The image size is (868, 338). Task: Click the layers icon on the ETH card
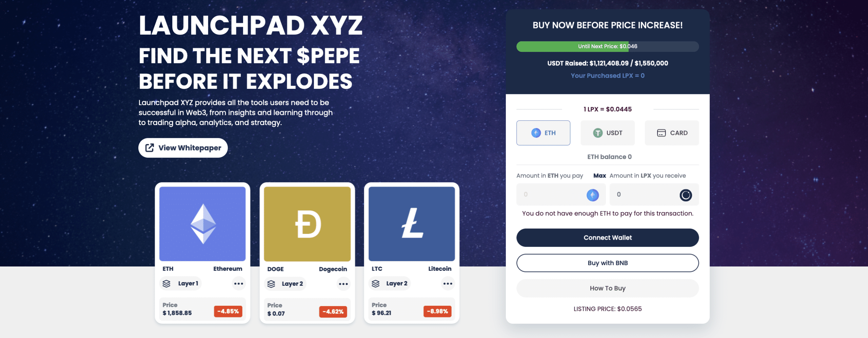pyautogui.click(x=166, y=283)
